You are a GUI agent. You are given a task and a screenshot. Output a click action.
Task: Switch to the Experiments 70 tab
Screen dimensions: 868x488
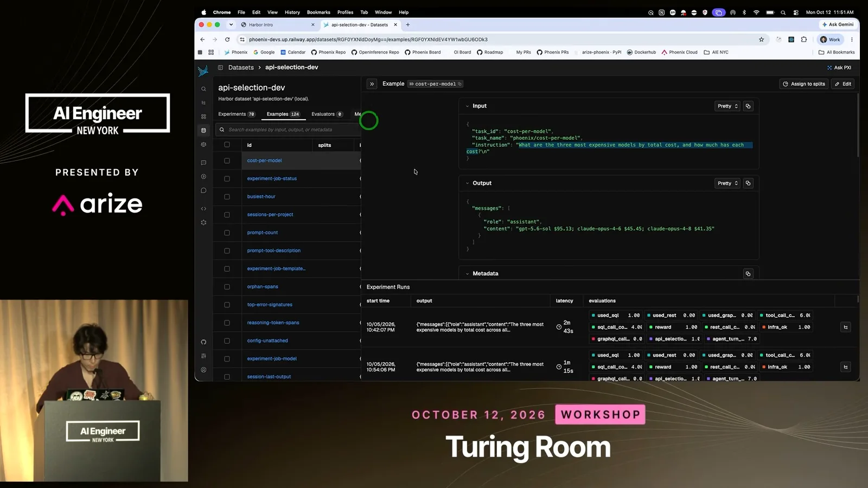(x=237, y=114)
